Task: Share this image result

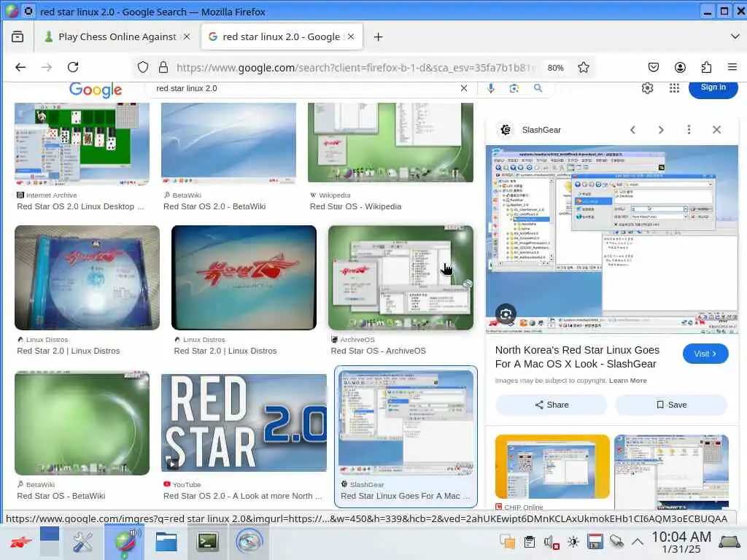Action: pyautogui.click(x=551, y=405)
